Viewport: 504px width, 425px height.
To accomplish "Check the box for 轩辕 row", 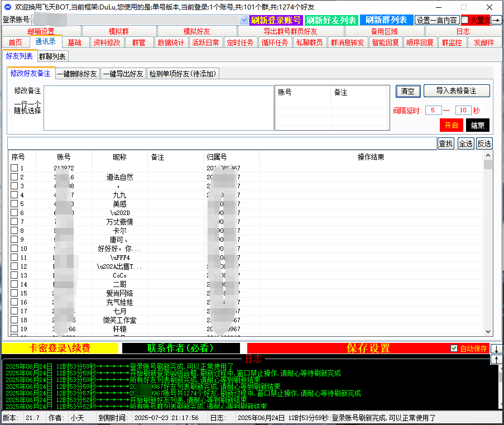I will click(14, 329).
